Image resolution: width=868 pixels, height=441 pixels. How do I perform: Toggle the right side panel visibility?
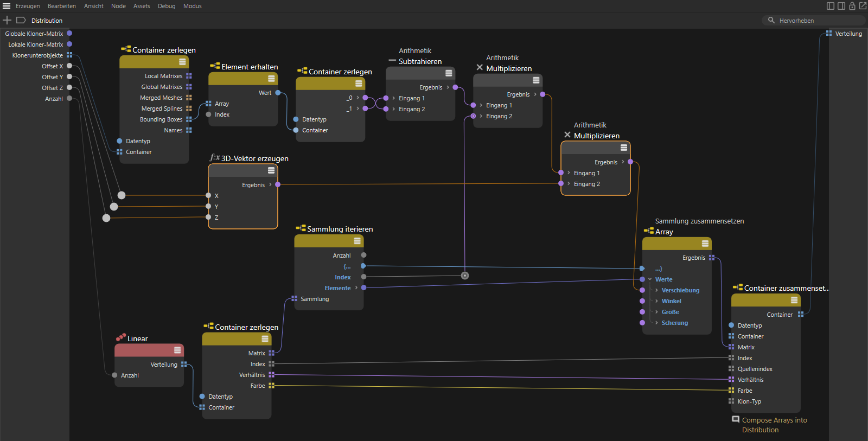(841, 6)
